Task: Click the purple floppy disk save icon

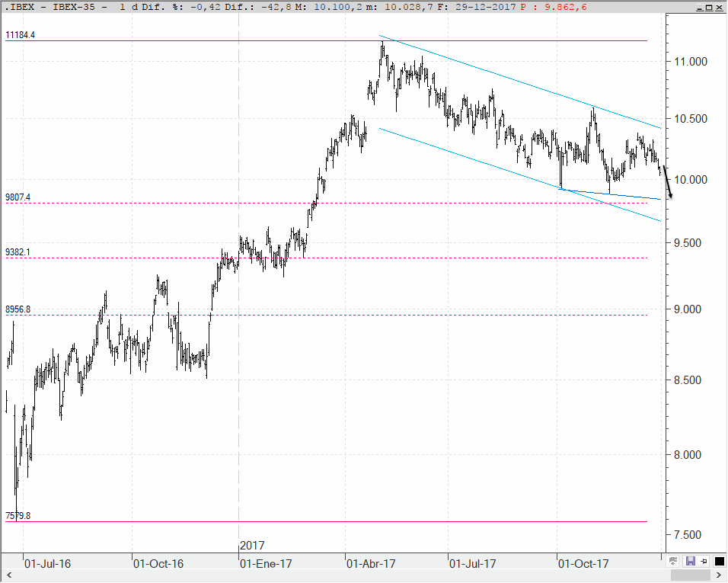Action: [691, 562]
